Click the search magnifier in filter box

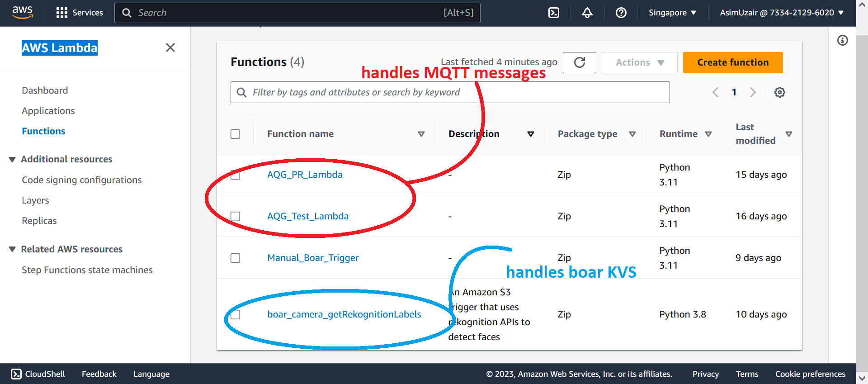point(242,92)
